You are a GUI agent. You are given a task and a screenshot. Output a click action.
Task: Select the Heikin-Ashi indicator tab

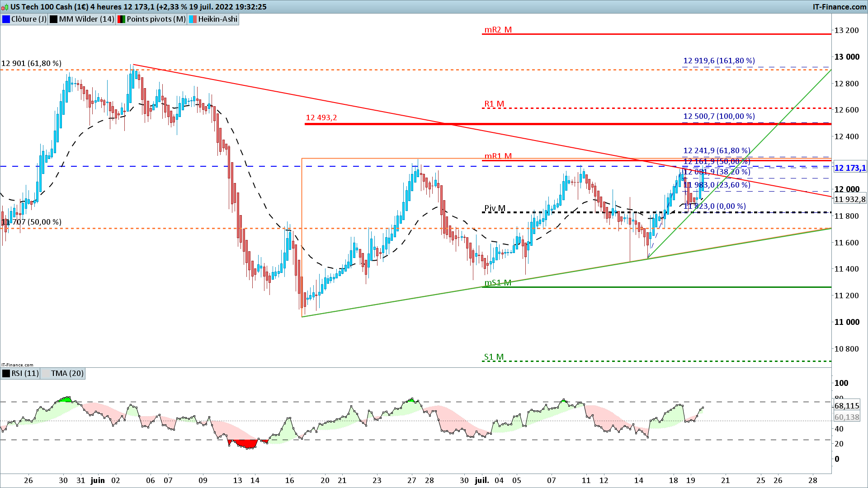tap(217, 19)
